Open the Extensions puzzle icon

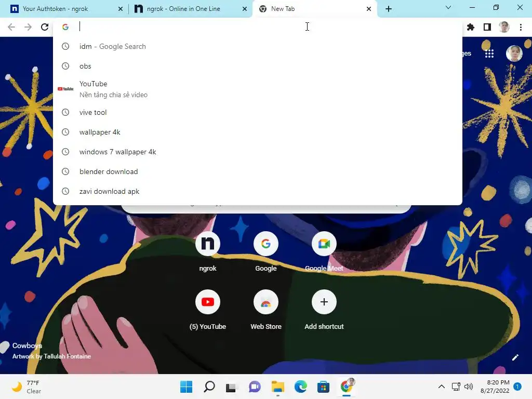tap(471, 27)
